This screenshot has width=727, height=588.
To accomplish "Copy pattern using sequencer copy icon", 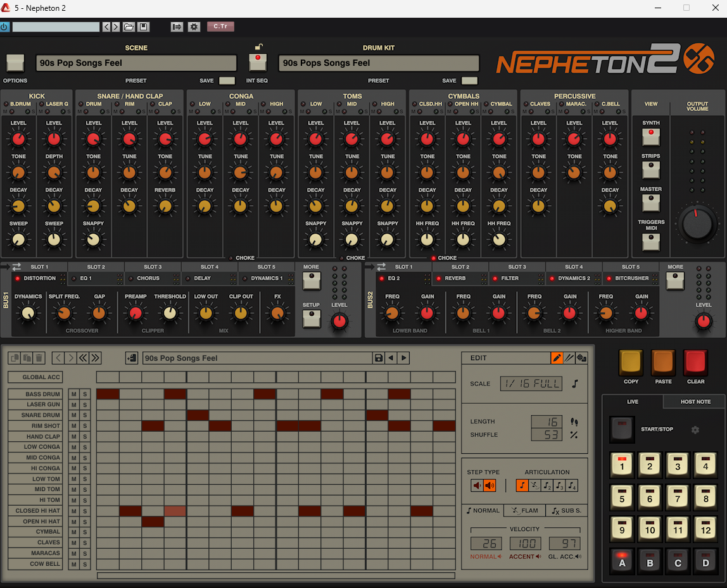I will pyautogui.click(x=15, y=358).
